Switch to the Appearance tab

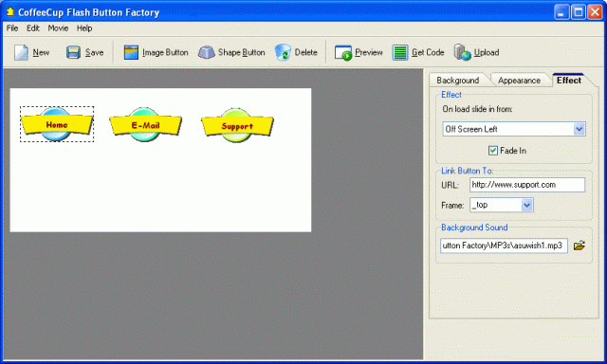(519, 80)
